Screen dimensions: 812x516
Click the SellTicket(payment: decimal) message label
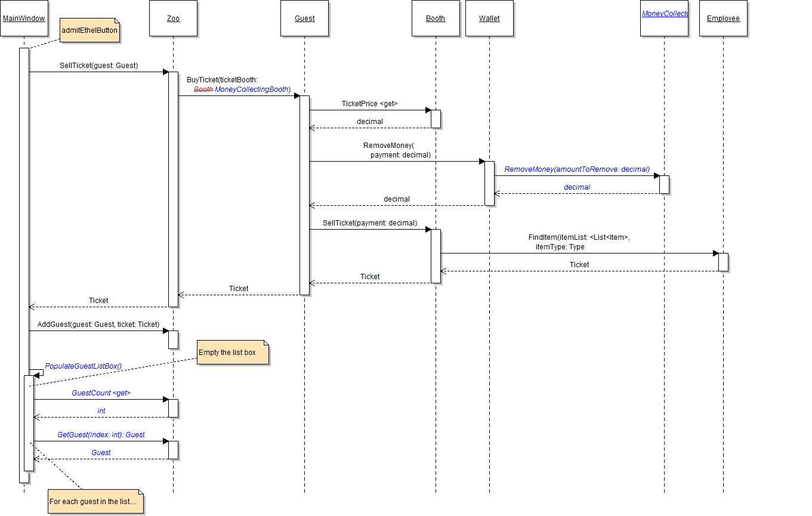(x=369, y=223)
